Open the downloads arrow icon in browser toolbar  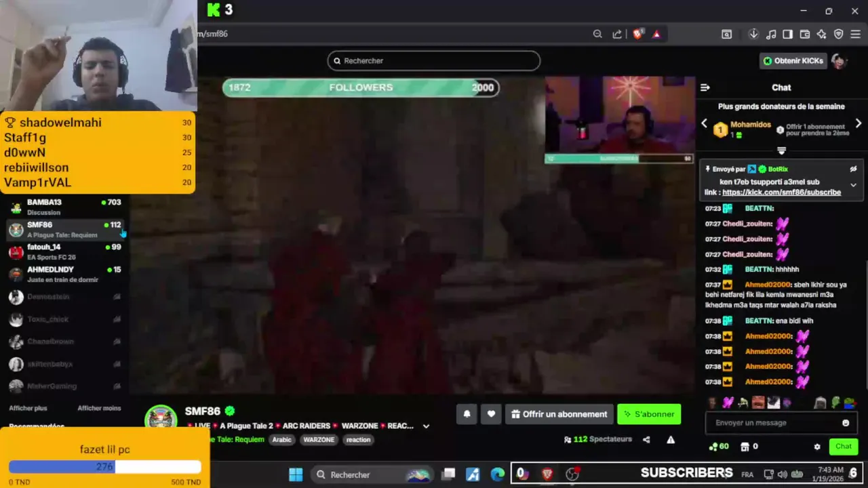pyautogui.click(x=753, y=34)
